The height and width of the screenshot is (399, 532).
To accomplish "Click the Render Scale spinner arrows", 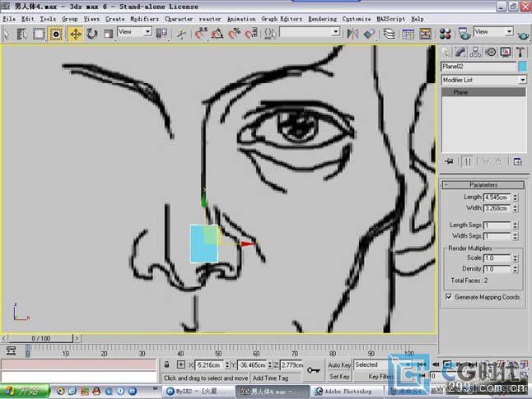I will [x=516, y=258].
